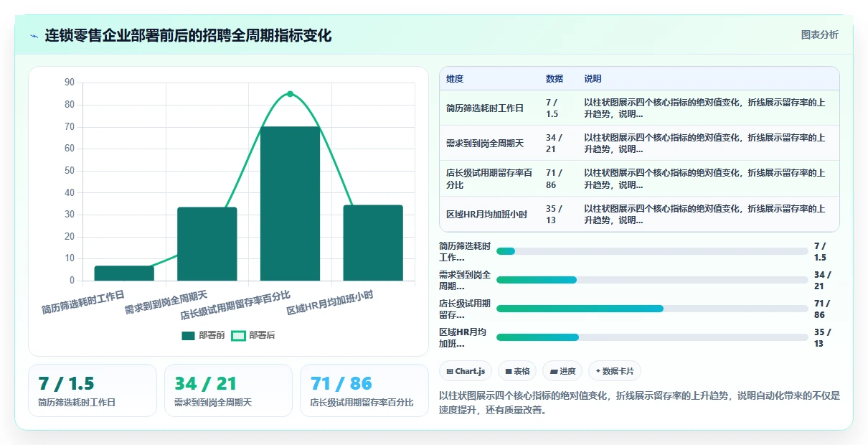Select table cell 简历筛选耗时工作日
Screen dimensions: 868x445
pyautogui.click(x=485, y=108)
